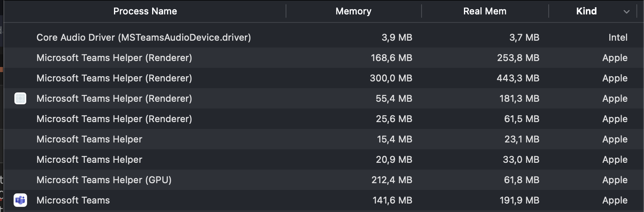Click the 23,1 MB real memory value
This screenshot has height=212, width=644.
point(522,139)
